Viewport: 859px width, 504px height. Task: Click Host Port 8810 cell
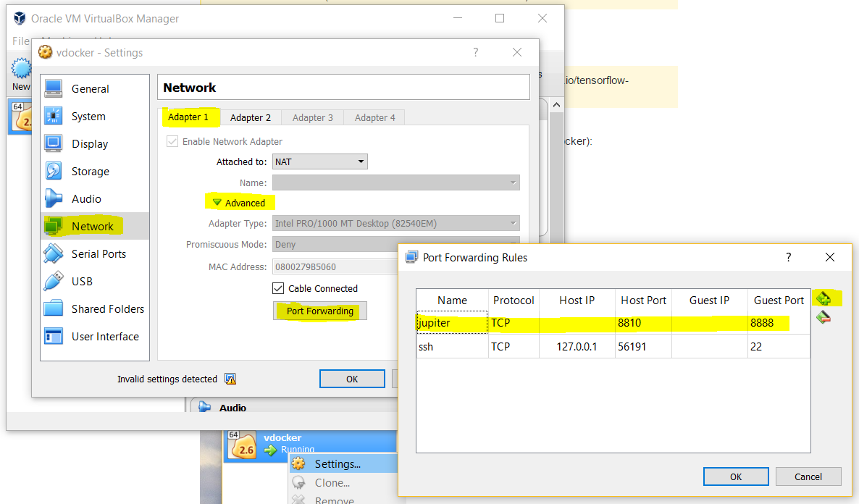pyautogui.click(x=643, y=323)
